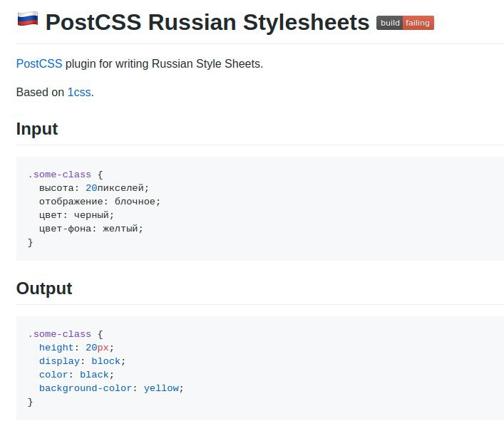504x421 pixels.
Task: Click the background-color: yellow line
Action: point(111,388)
